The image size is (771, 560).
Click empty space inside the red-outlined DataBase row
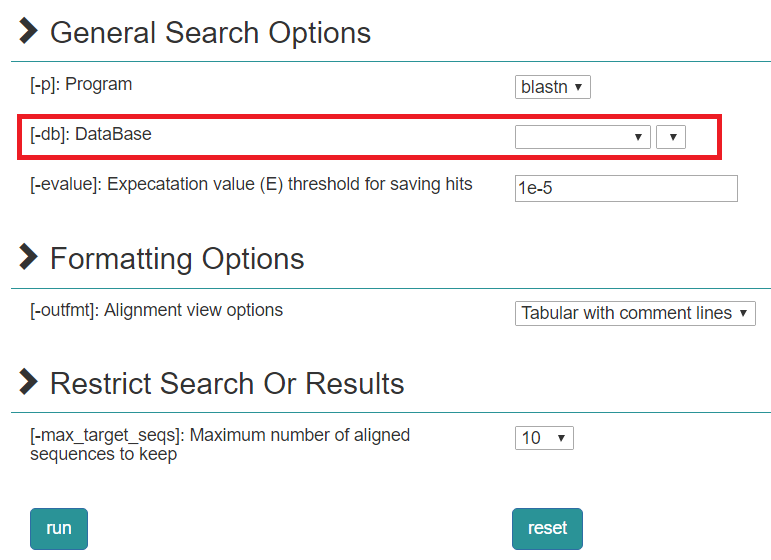click(330, 136)
